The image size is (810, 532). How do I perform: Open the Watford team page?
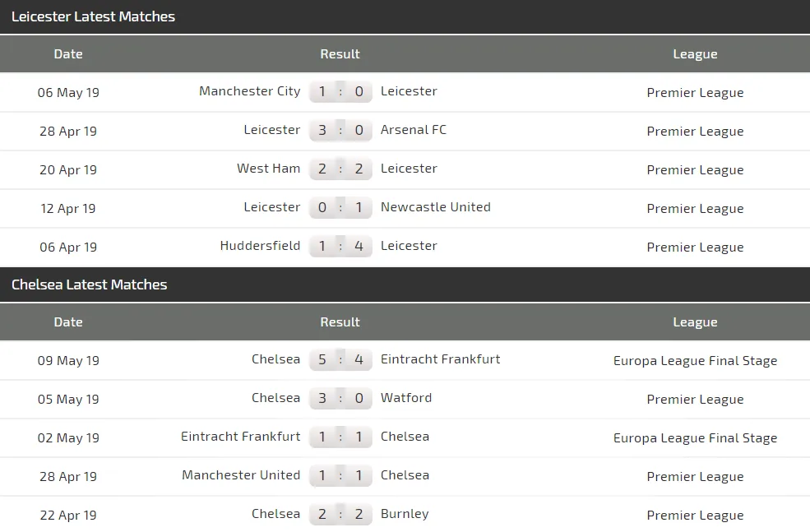pos(406,398)
